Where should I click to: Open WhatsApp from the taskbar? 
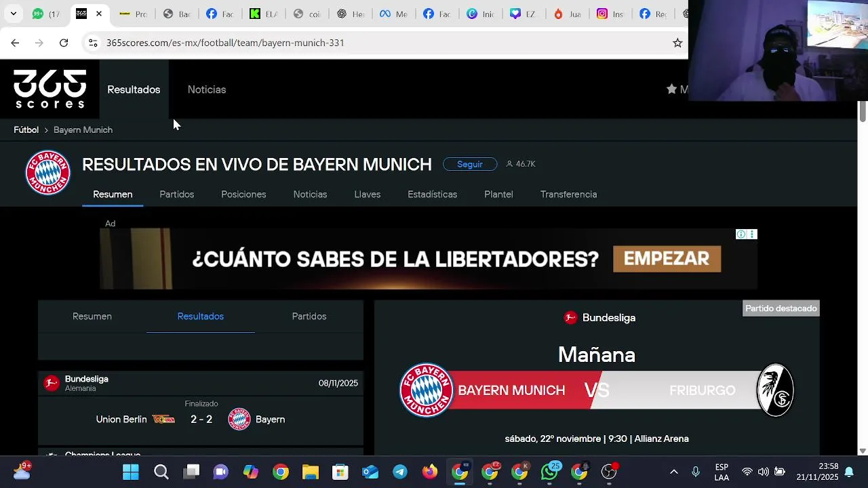[x=550, y=472]
